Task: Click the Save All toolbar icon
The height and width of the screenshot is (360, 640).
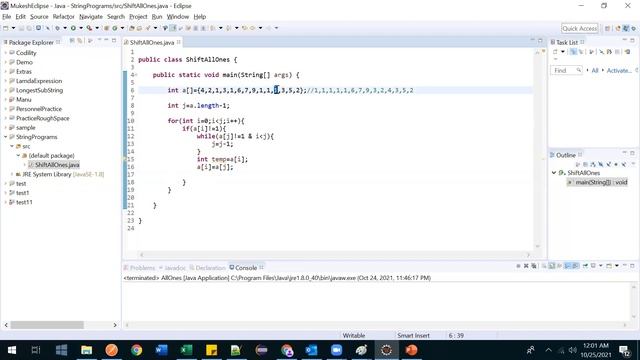Action: click(x=29, y=28)
